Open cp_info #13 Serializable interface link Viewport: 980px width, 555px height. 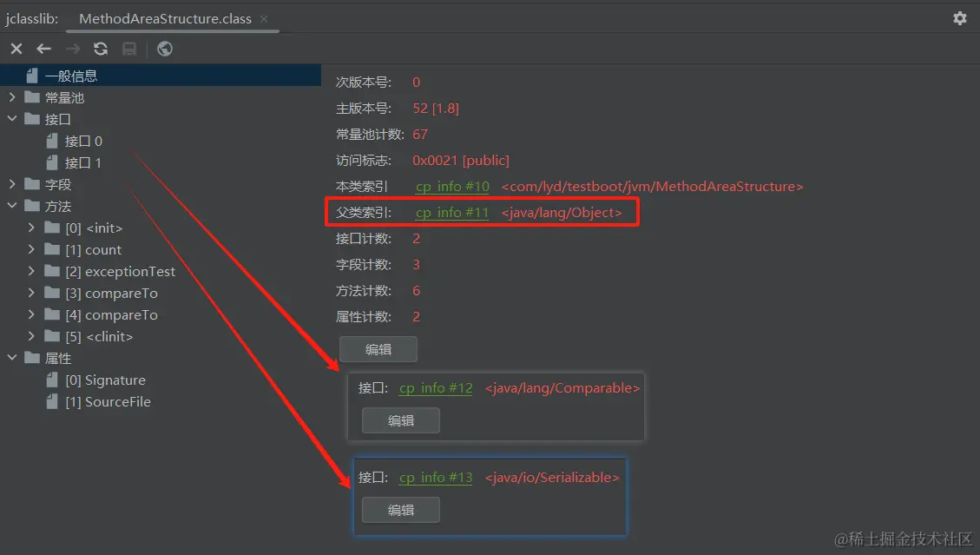point(436,478)
